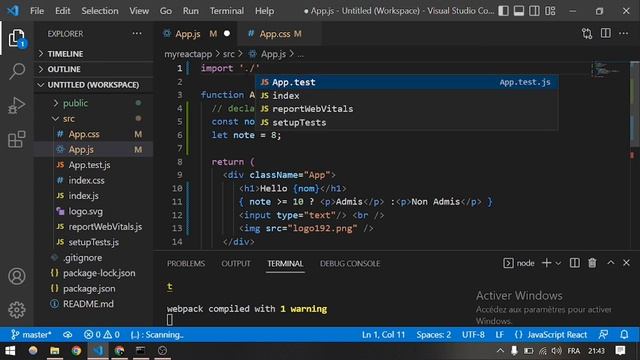The width and height of the screenshot is (640, 360).
Task: Open the Manage gear icon
Action: coord(17,310)
